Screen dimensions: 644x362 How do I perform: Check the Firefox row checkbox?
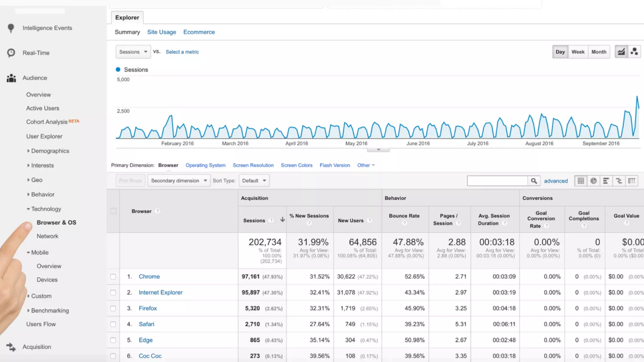pyautogui.click(x=113, y=308)
